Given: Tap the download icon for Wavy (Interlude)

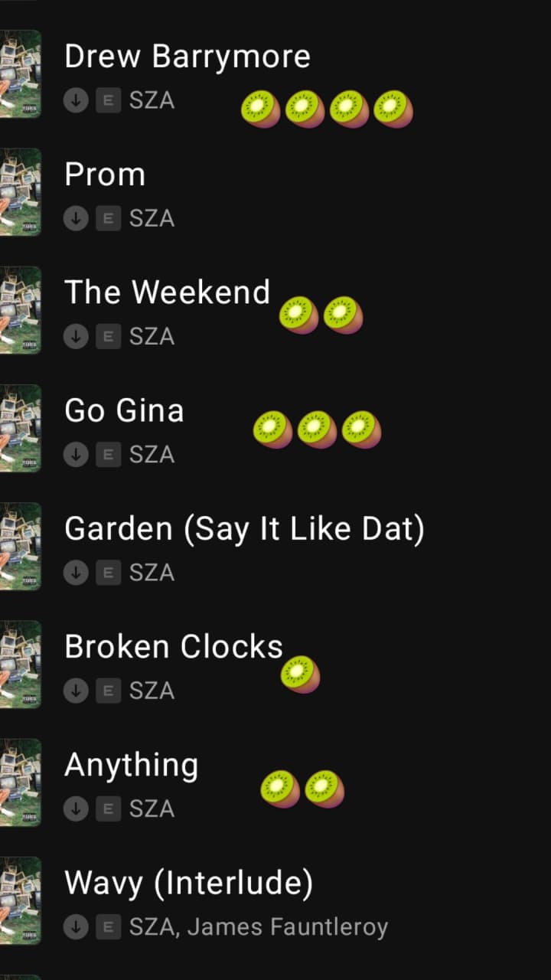Looking at the screenshot, I should pos(76,927).
